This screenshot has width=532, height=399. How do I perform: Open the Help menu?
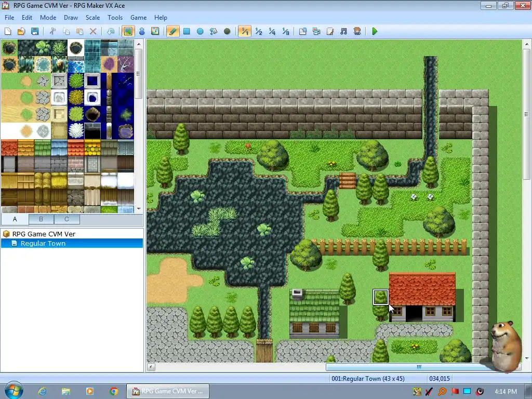pyautogui.click(x=161, y=17)
